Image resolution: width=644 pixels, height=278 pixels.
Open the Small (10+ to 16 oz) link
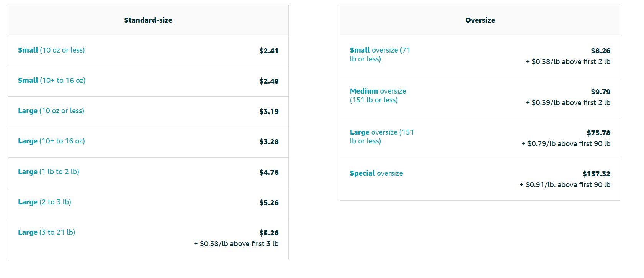tap(52, 81)
